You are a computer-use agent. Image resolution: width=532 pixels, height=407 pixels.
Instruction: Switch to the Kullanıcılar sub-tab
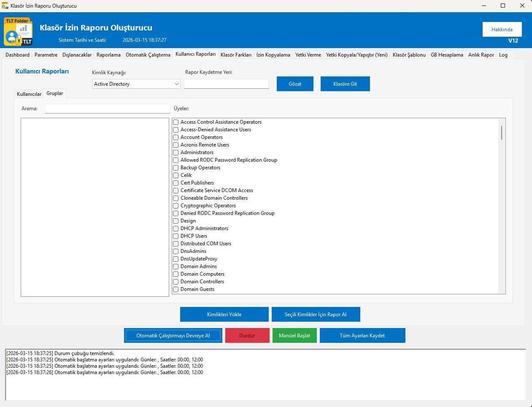click(29, 94)
